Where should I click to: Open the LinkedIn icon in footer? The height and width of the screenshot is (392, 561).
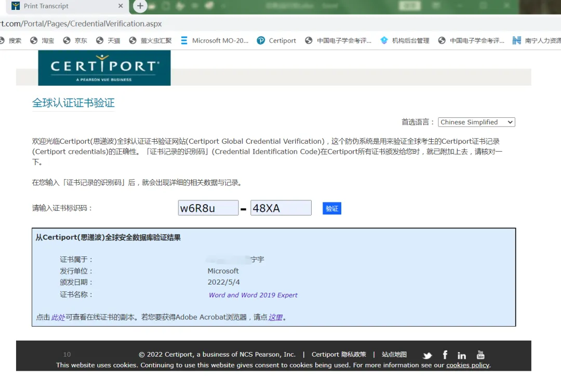[x=462, y=356]
